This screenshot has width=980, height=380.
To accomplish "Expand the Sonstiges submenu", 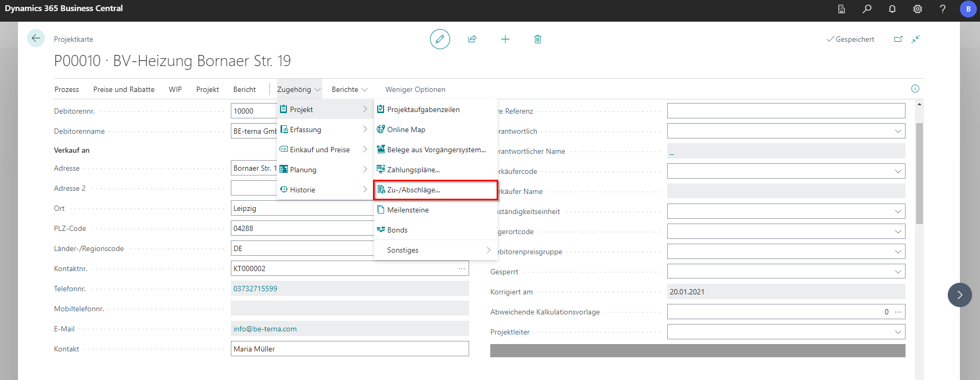I will point(436,250).
